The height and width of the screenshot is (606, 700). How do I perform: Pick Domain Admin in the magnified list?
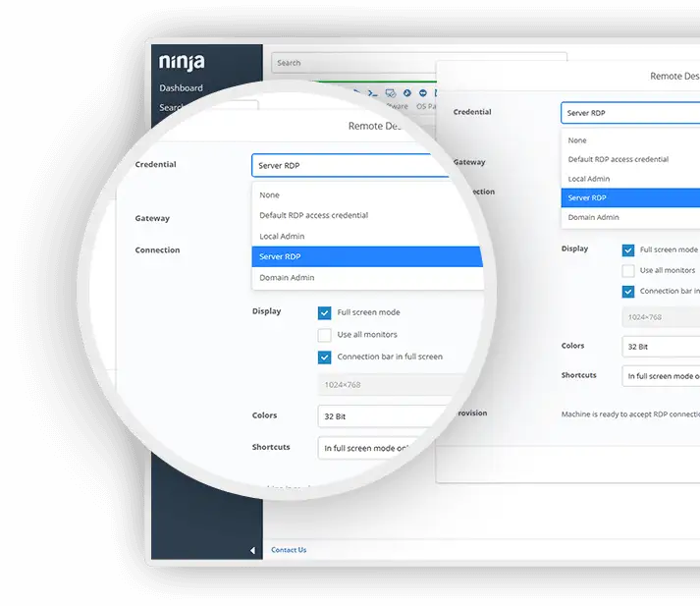click(x=367, y=278)
